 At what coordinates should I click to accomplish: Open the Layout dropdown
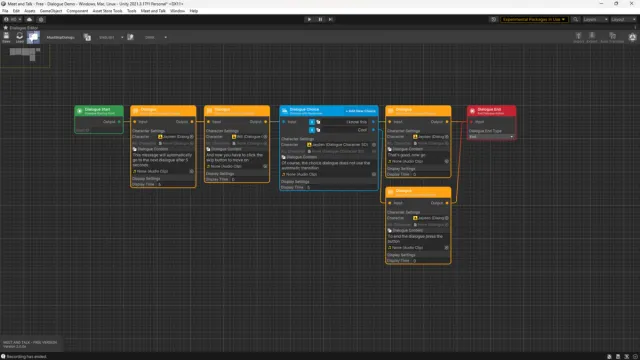pyautogui.click(x=623, y=19)
